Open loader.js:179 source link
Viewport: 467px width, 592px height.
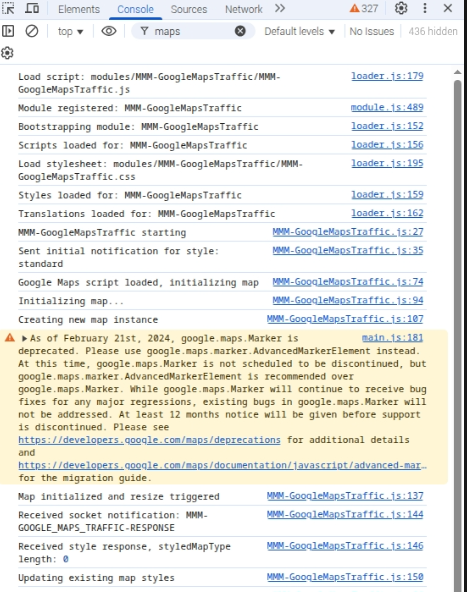(x=387, y=76)
